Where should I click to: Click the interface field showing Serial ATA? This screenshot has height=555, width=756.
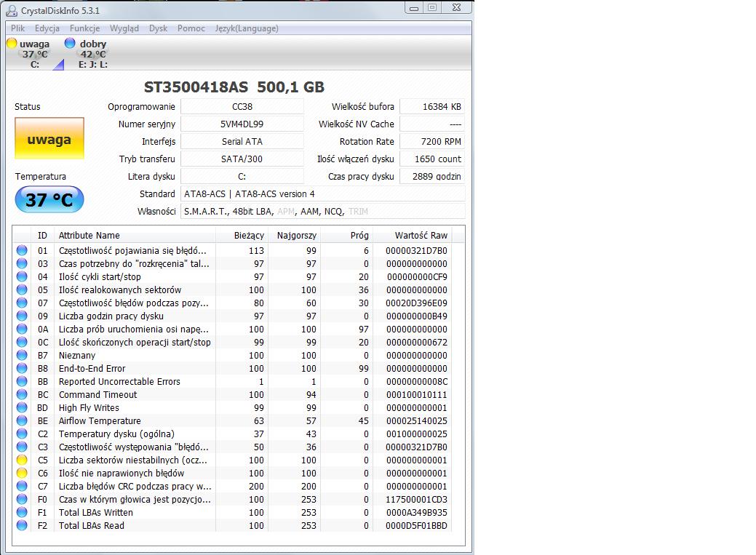pyautogui.click(x=242, y=141)
